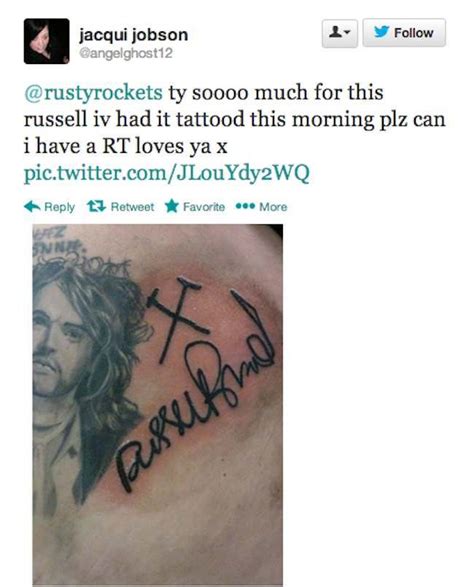Click the Retweet text label
Viewport: 474px width, 587px height.
132,207
